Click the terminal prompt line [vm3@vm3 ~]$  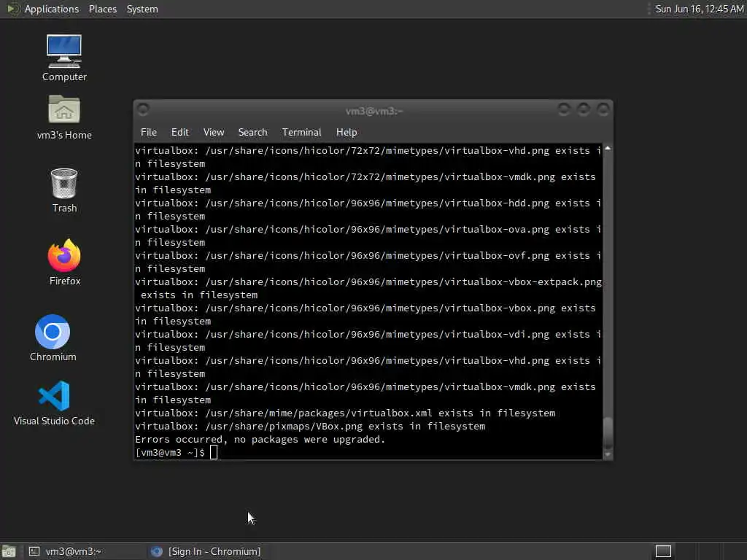[170, 452]
